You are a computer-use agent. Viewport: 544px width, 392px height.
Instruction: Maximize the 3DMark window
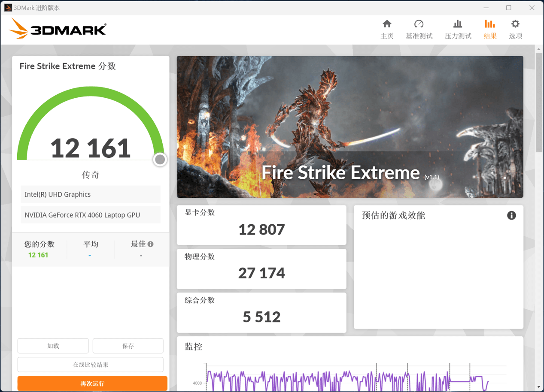coord(509,8)
